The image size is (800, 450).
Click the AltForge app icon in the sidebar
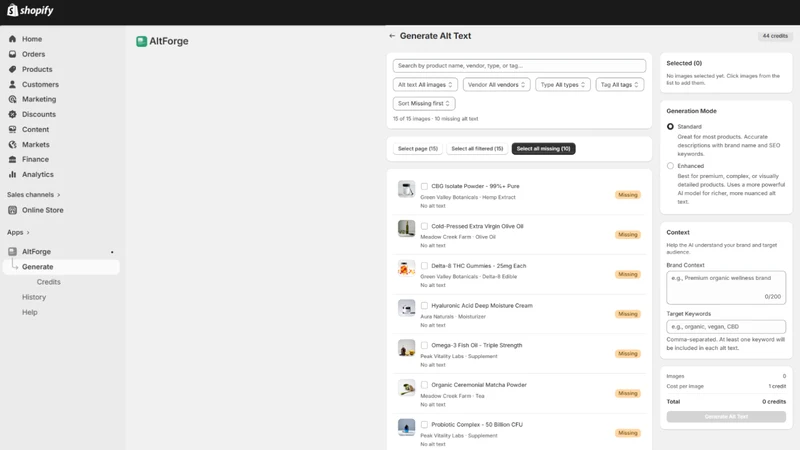click(12, 252)
